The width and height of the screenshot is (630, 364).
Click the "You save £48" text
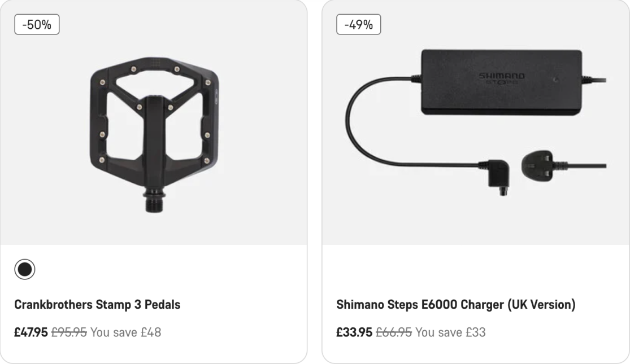click(x=125, y=332)
